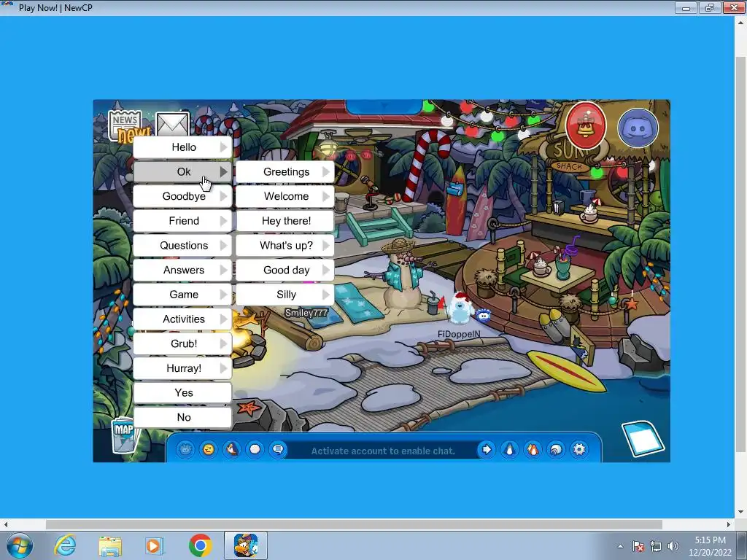Viewport: 747px width, 560px height.
Task: Open the safe chat speech bubble icon
Action: click(278, 449)
